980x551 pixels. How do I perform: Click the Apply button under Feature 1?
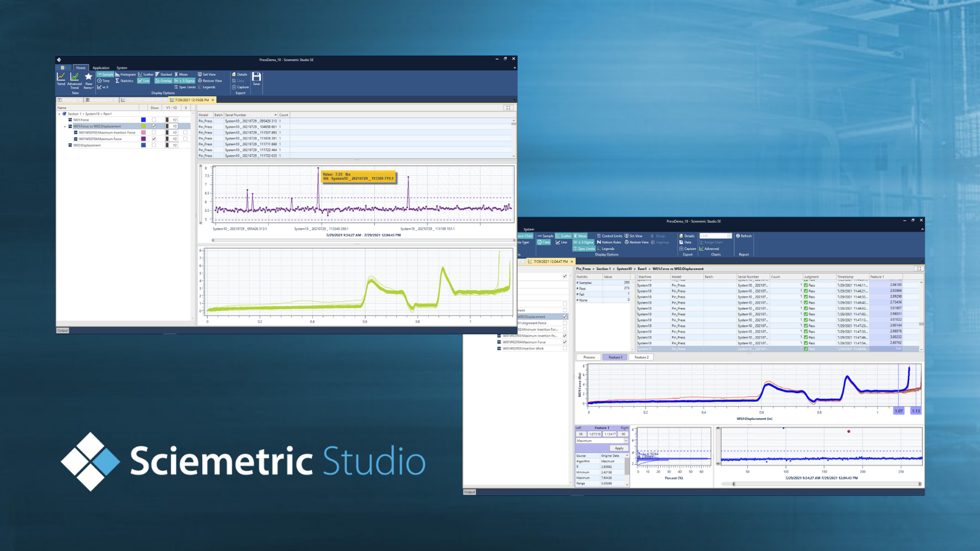click(x=619, y=448)
